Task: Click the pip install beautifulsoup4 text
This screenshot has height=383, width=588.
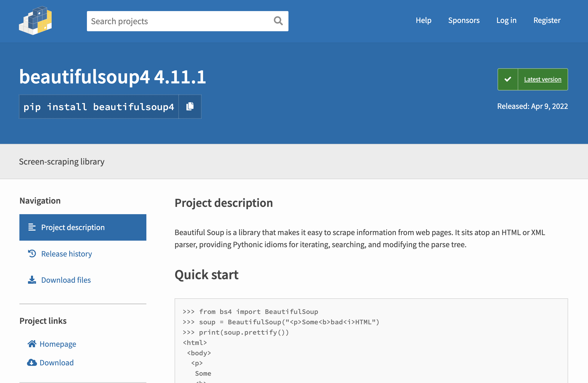Action: [x=99, y=107]
